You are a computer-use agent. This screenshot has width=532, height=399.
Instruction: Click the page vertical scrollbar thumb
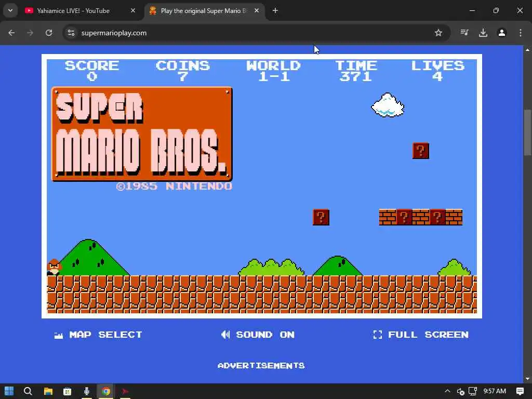tap(528, 132)
